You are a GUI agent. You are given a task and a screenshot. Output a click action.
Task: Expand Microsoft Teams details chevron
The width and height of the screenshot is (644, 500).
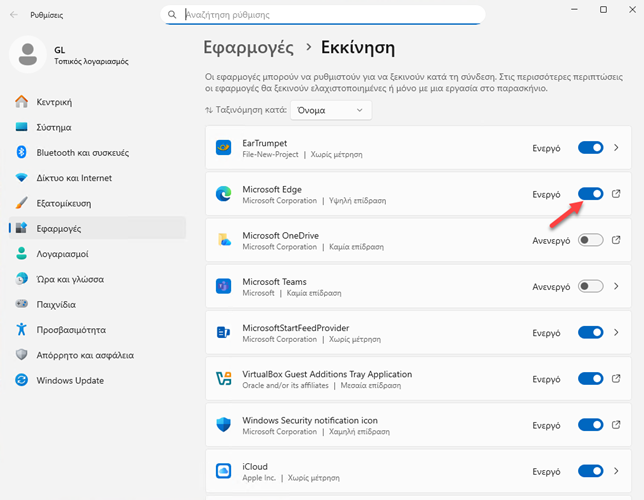(x=616, y=286)
